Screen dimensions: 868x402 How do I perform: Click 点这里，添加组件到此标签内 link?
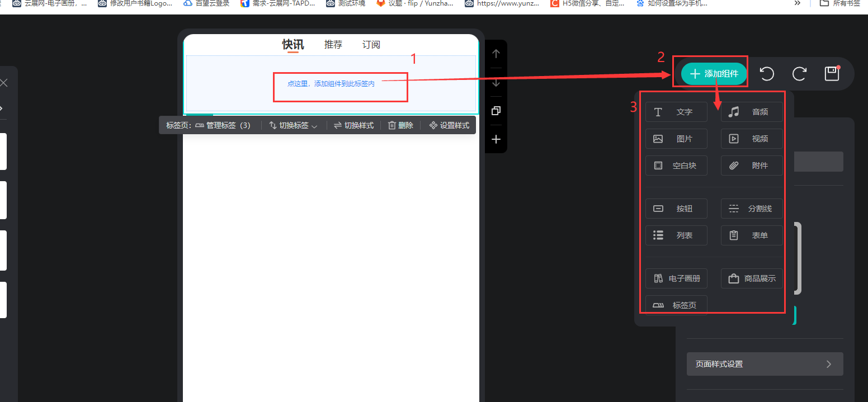(x=331, y=83)
